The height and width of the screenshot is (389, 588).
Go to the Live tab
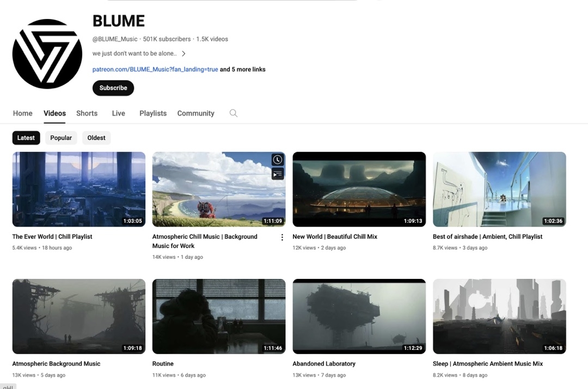click(x=119, y=113)
